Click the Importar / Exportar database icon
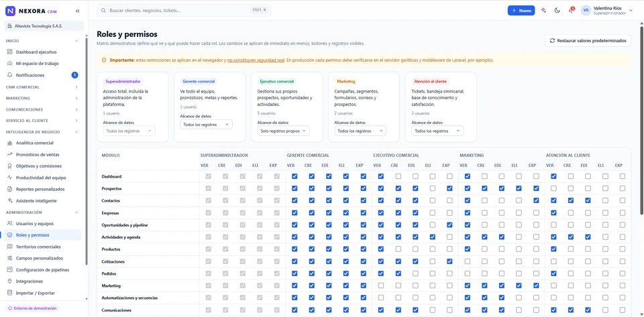Screen dimensions: 644x317 click(10, 293)
